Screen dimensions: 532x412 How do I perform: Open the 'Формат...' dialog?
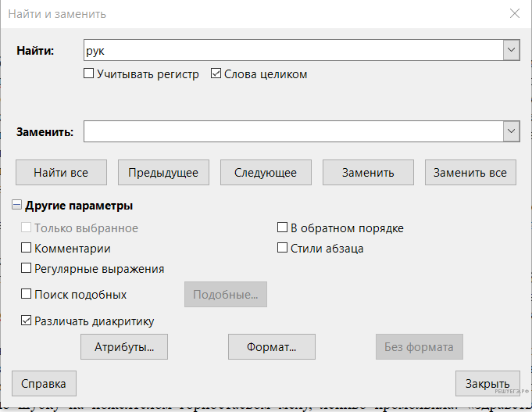pos(271,346)
